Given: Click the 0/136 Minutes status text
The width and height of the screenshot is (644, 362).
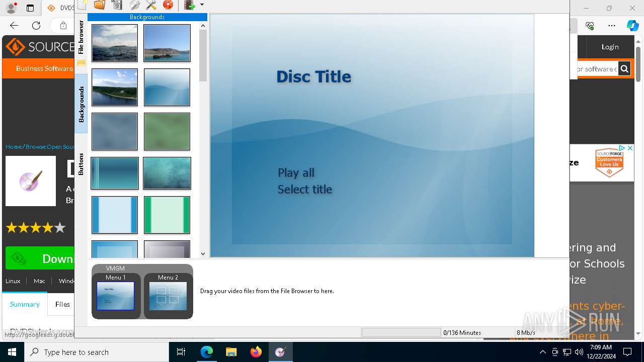Looking at the screenshot, I should [x=462, y=333].
